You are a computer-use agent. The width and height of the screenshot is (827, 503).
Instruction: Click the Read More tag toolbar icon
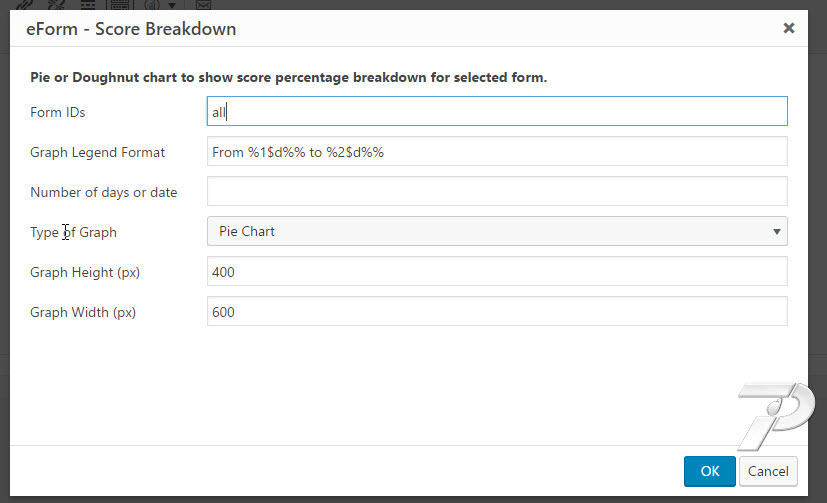tap(88, 4)
